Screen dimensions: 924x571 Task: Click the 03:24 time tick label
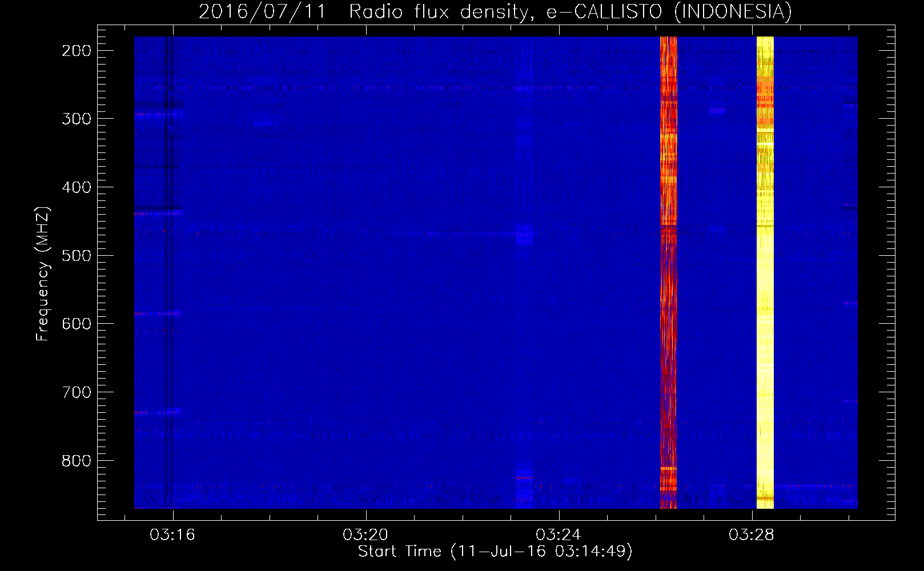pos(559,534)
